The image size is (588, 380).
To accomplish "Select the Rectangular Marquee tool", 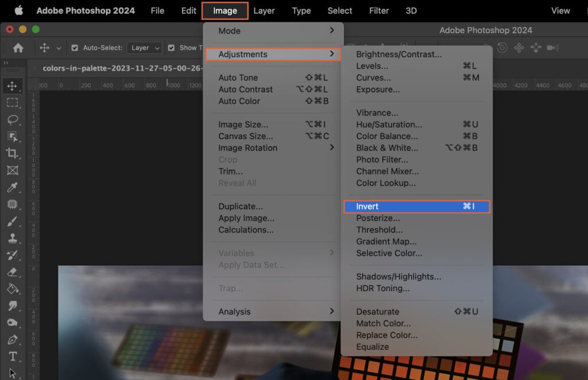I will click(13, 103).
